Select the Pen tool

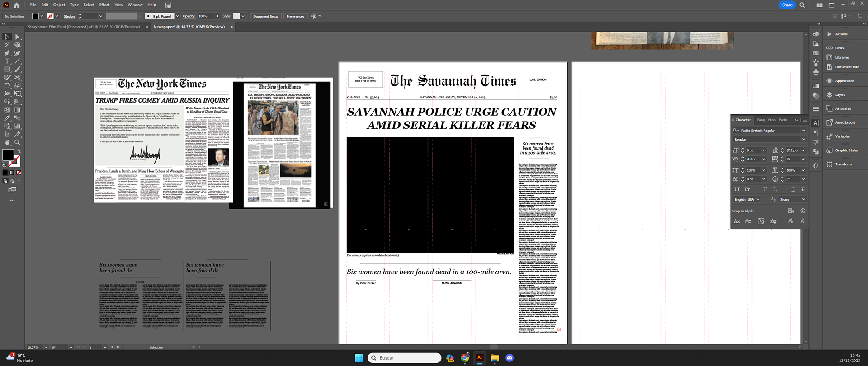7,53
